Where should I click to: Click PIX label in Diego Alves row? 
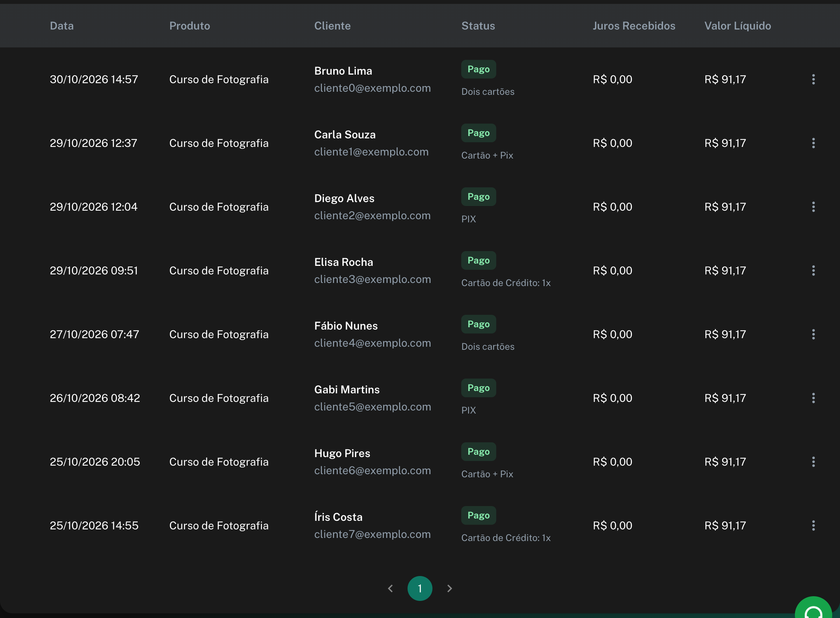coord(469,219)
